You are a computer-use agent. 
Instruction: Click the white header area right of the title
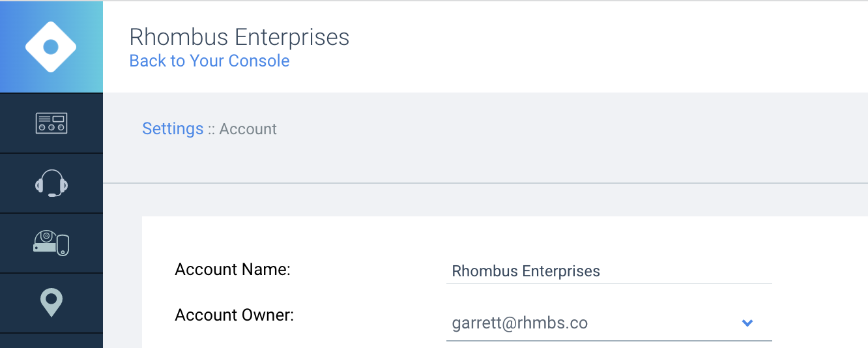pos(586,47)
